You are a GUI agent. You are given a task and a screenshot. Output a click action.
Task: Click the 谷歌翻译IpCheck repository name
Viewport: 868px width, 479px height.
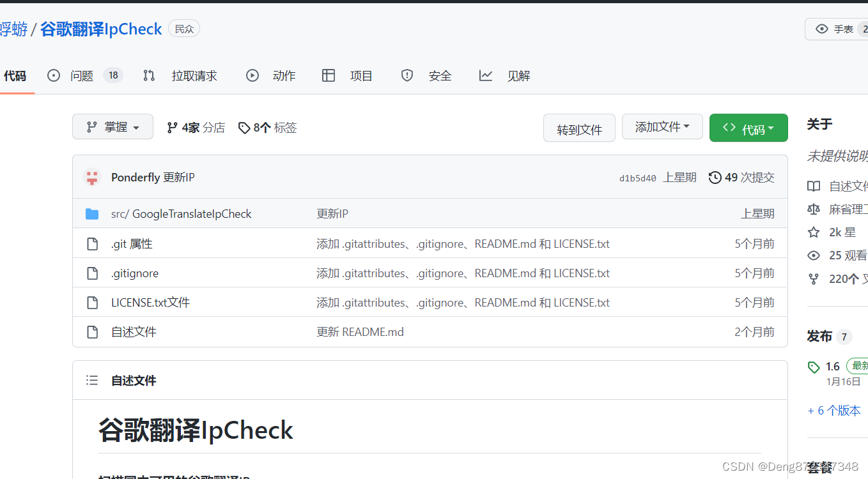point(101,29)
